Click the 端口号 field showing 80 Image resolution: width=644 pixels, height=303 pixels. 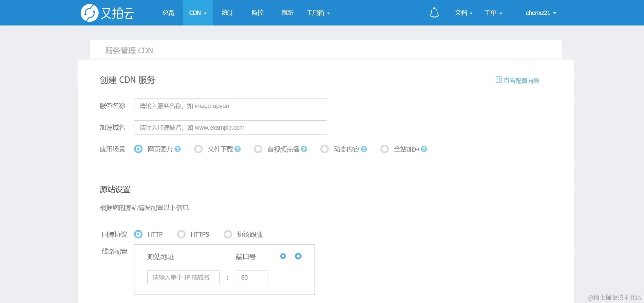(x=252, y=277)
